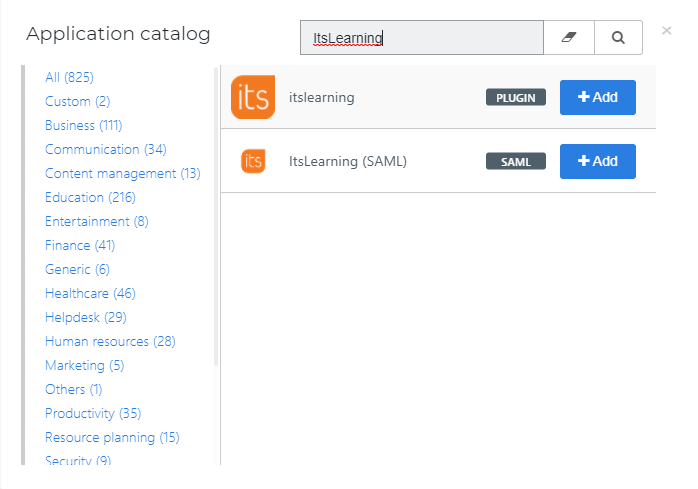Viewport: 698px width, 489px height.
Task: Select the Education (216) category
Action: click(90, 198)
